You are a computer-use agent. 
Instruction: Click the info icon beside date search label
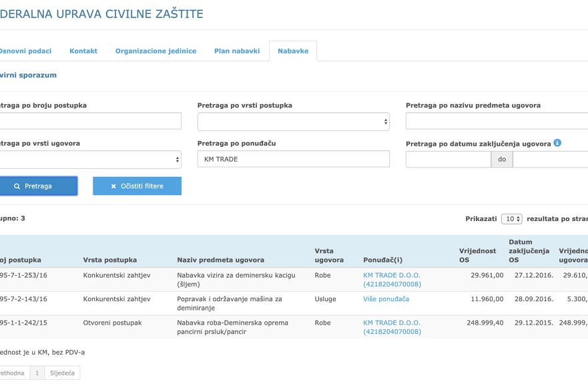tap(557, 143)
